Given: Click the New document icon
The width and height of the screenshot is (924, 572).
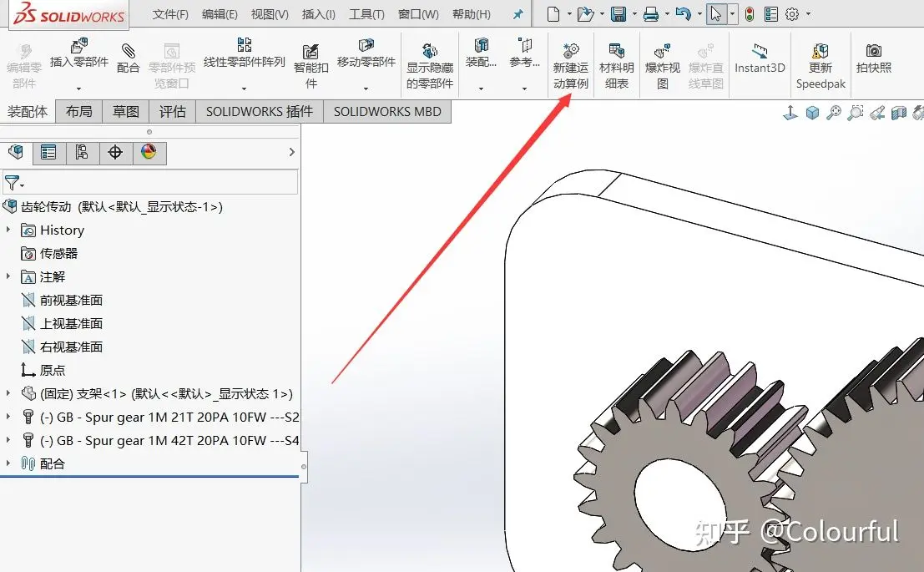Looking at the screenshot, I should click(x=553, y=13).
